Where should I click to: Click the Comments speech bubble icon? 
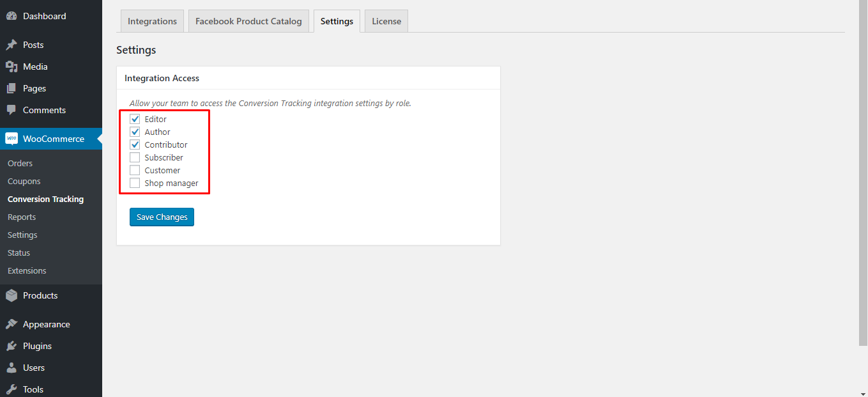pyautogui.click(x=11, y=110)
